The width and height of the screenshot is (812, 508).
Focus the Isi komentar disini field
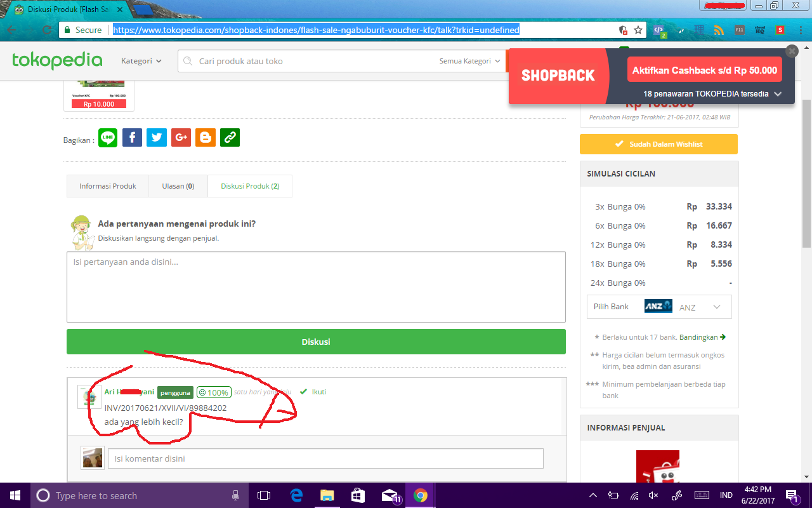point(325,458)
